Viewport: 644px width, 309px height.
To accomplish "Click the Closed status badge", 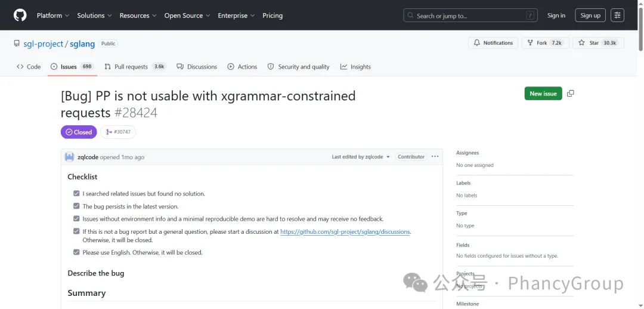I will (x=79, y=132).
